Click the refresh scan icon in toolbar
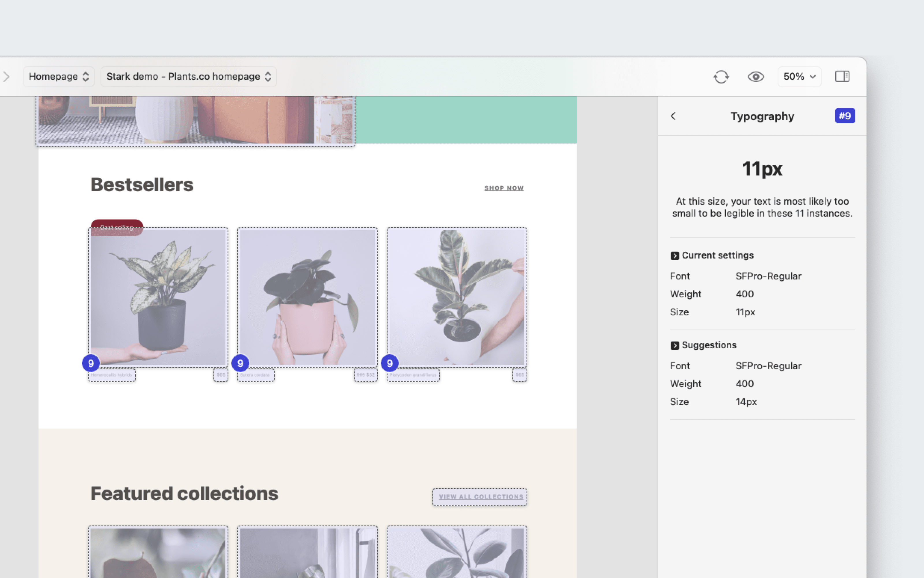924x578 pixels. 721,77
